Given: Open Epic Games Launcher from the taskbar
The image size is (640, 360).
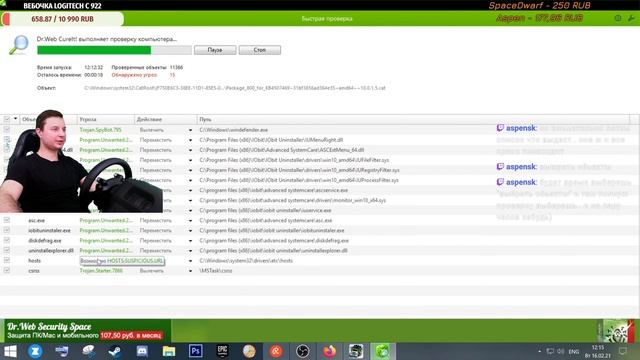Looking at the screenshot, I should tap(222, 351).
